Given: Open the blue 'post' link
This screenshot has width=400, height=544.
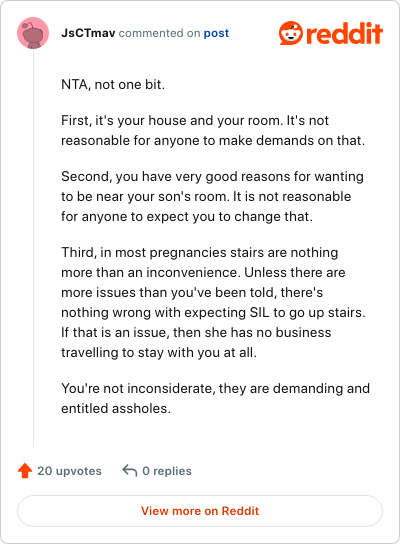Looking at the screenshot, I should pos(216,33).
